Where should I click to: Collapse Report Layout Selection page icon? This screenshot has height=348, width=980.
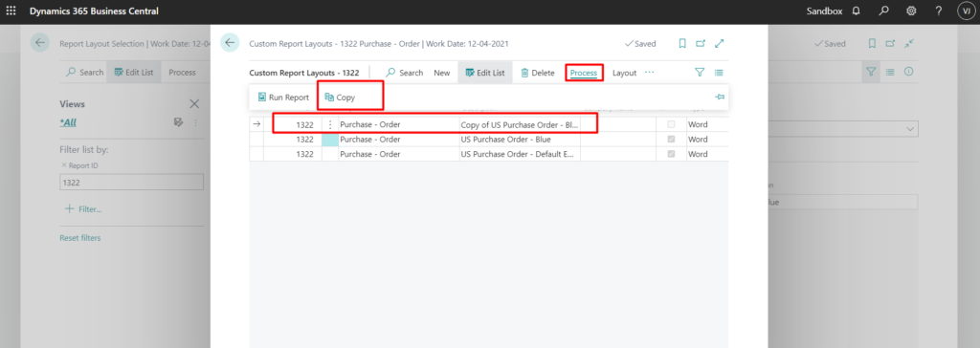[909, 44]
